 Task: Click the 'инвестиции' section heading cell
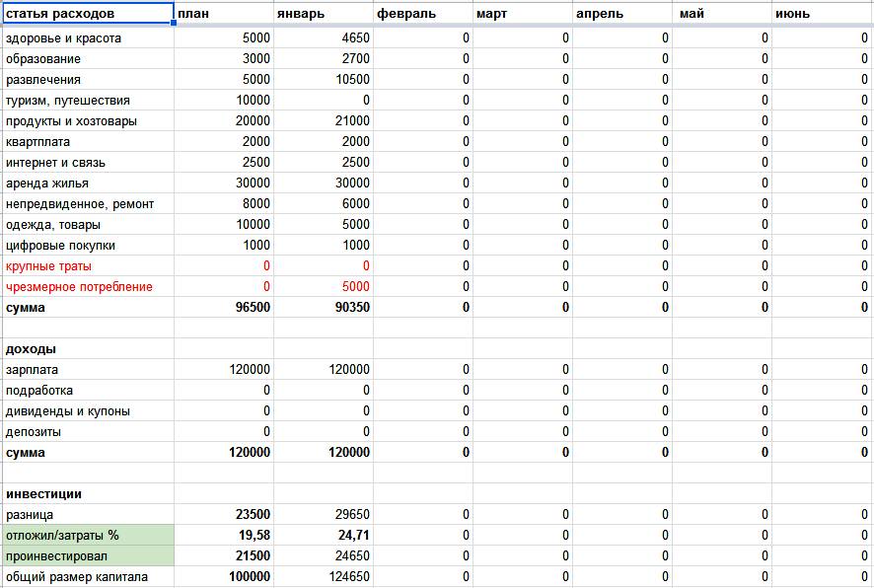(87, 494)
